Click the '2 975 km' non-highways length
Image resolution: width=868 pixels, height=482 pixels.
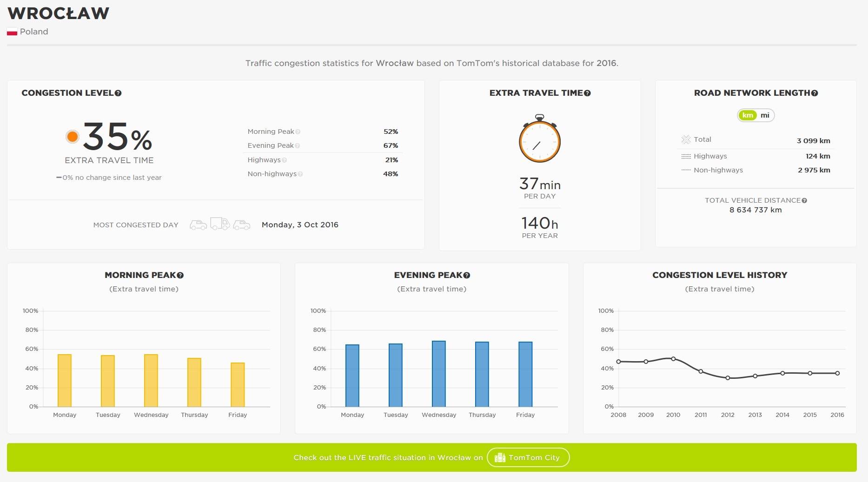tap(814, 171)
